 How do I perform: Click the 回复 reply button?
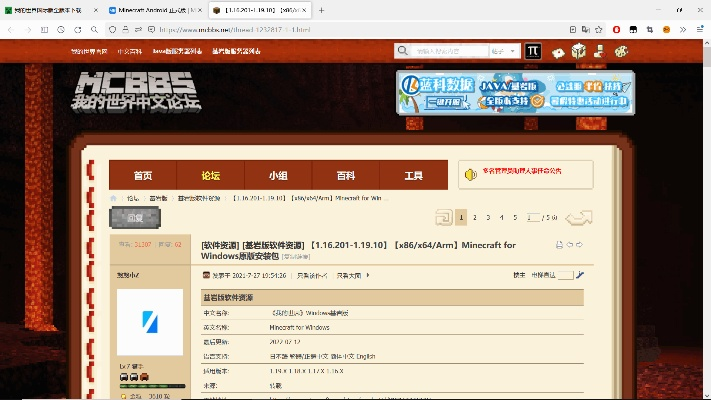pos(135,217)
